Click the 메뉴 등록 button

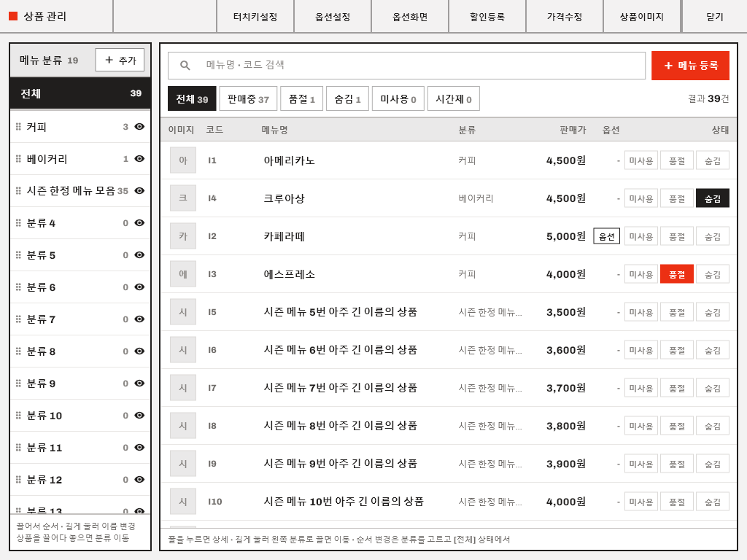coord(690,65)
